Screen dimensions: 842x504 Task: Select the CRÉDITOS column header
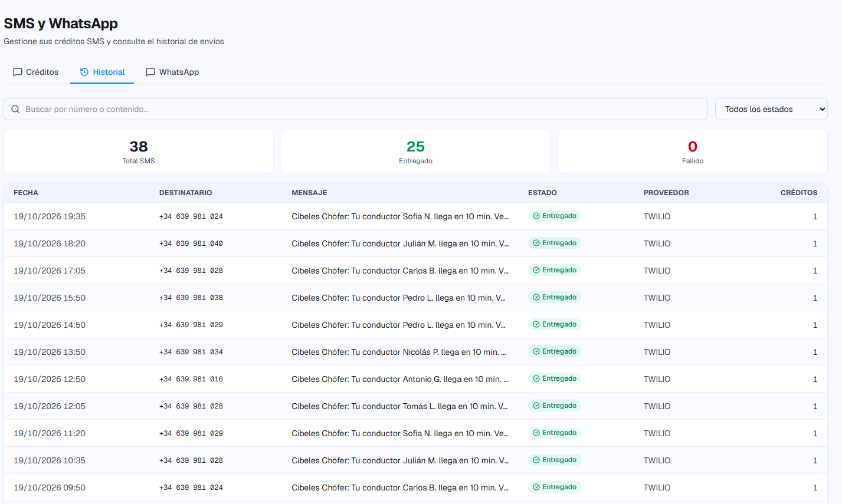[x=799, y=193]
